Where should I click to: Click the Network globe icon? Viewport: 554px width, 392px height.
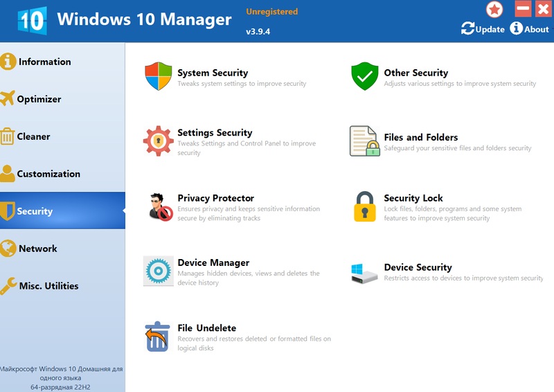coord(8,248)
